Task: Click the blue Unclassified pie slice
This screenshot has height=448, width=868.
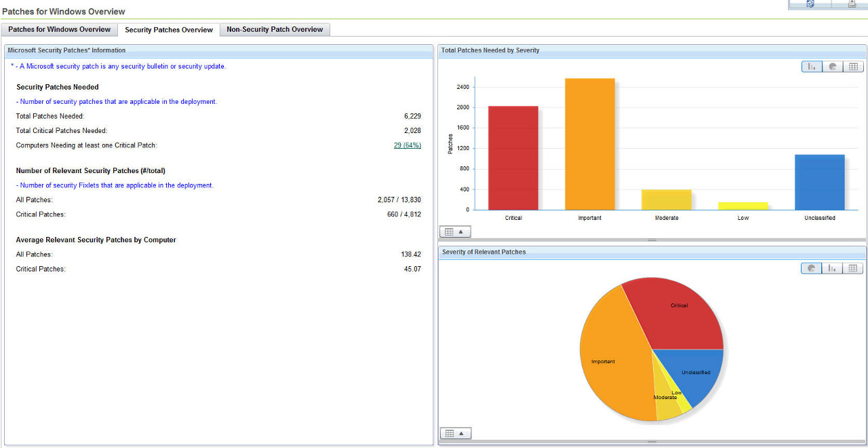Action: tap(695, 372)
